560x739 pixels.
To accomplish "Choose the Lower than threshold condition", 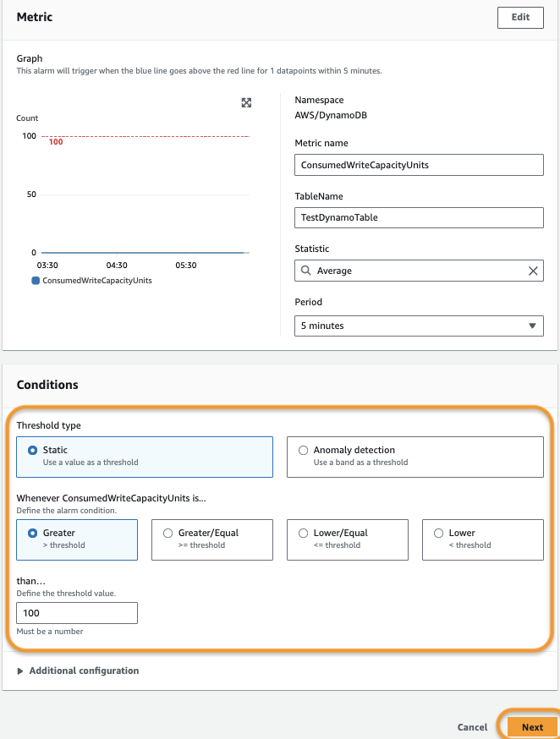I will (x=483, y=539).
